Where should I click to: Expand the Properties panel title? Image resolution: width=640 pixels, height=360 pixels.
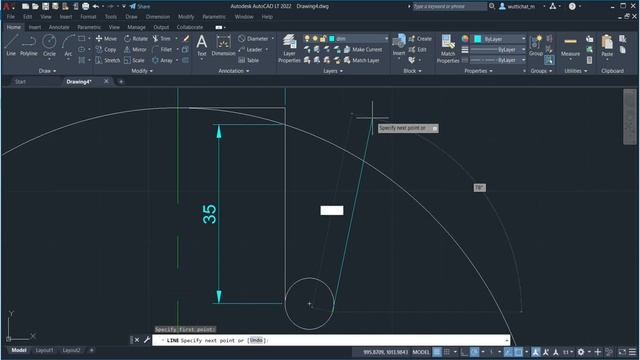478,71
